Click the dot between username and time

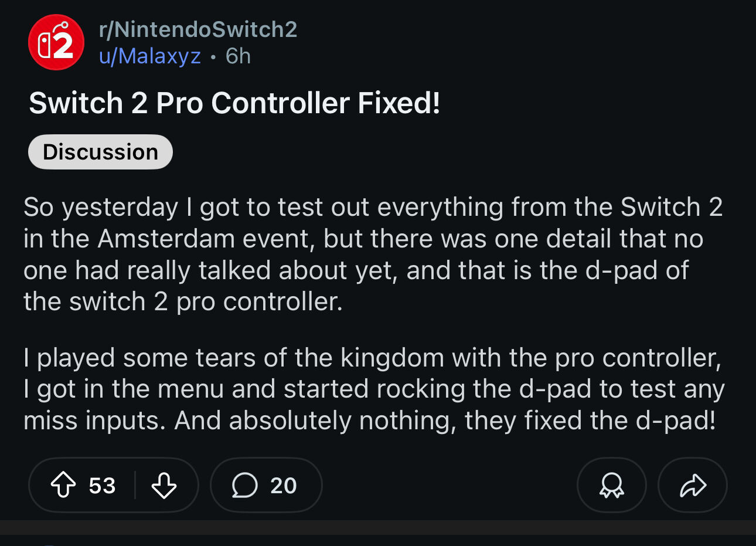click(213, 57)
